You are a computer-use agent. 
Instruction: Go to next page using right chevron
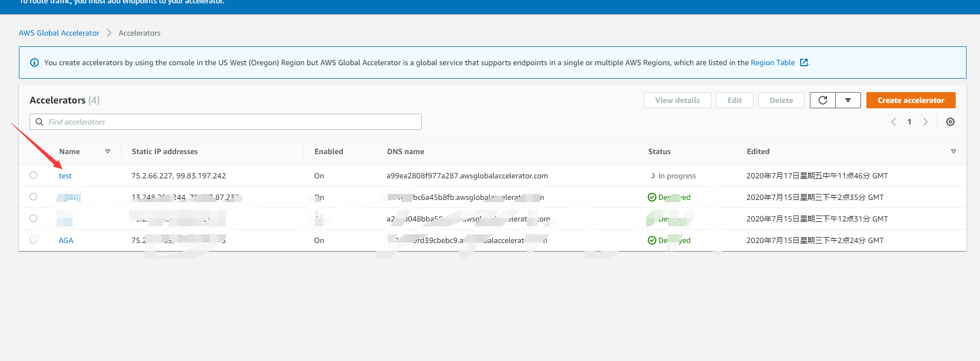tap(925, 122)
